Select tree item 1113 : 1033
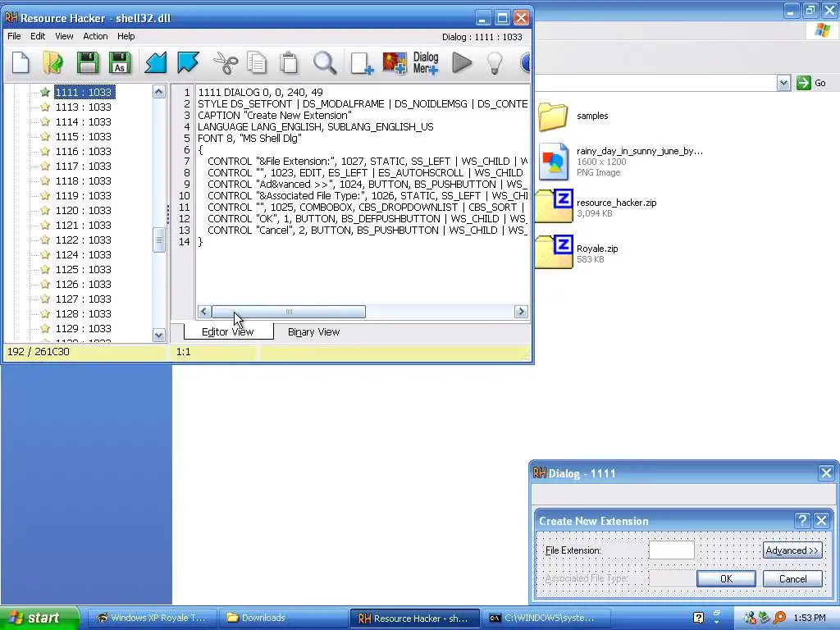Viewport: 840px width, 630px height. coord(83,107)
